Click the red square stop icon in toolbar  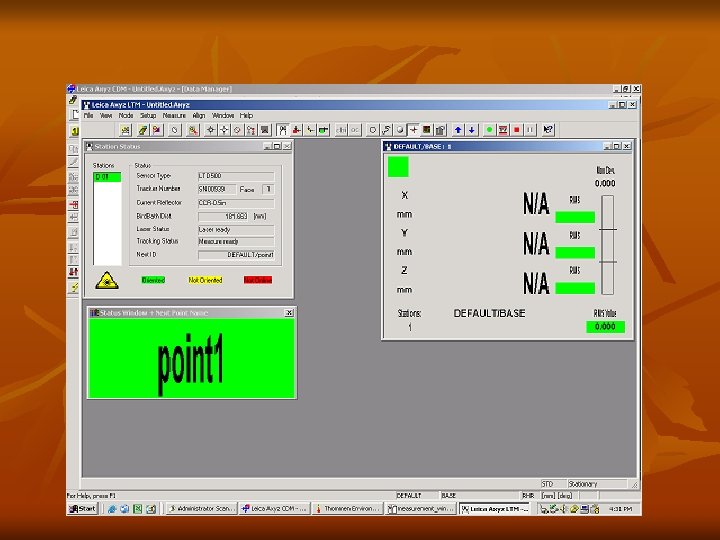point(517,130)
